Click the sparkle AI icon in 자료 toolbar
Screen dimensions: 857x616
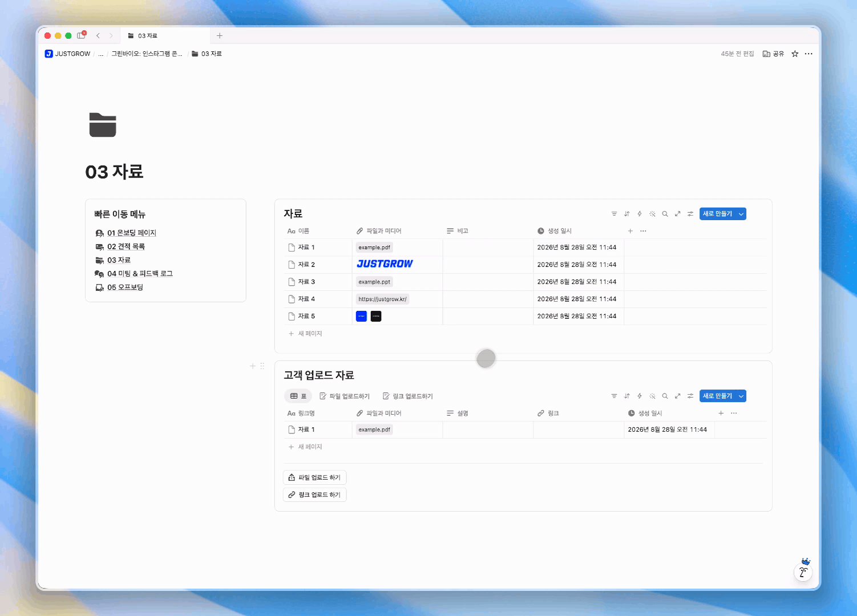(x=652, y=214)
